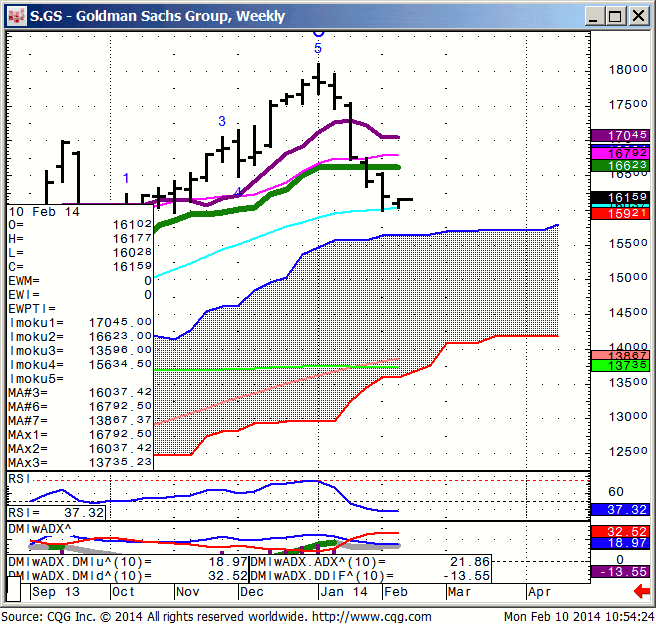Click the Imoku4= 15634.50 row

pyautogui.click(x=80, y=364)
